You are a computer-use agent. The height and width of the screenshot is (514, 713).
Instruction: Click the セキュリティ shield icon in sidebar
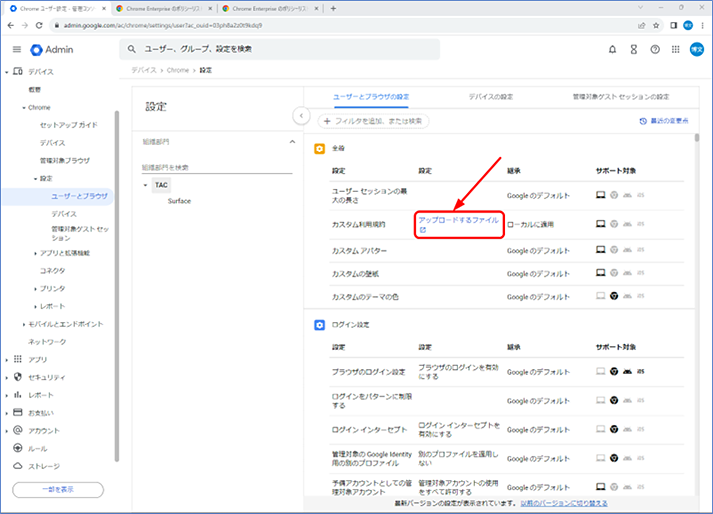[18, 377]
